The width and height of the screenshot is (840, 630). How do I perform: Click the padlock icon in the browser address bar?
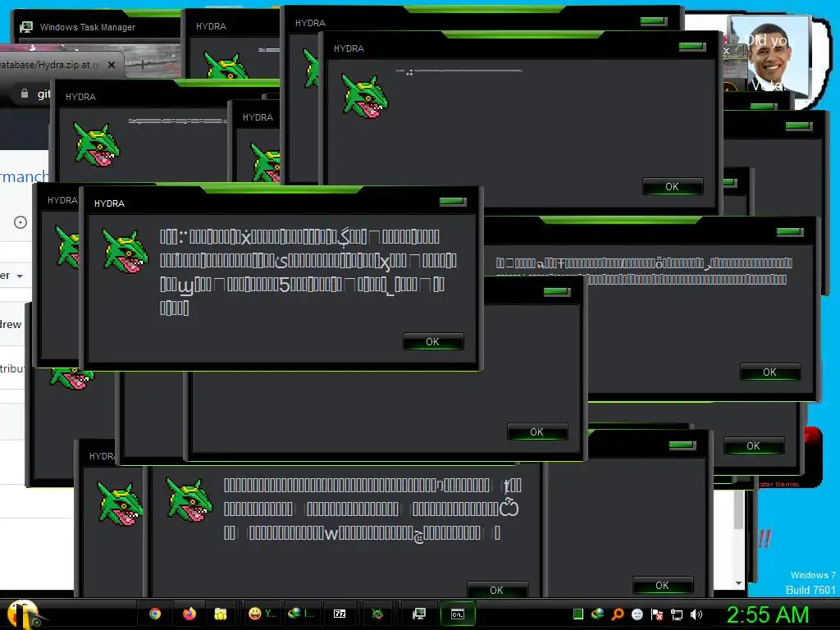point(24,94)
